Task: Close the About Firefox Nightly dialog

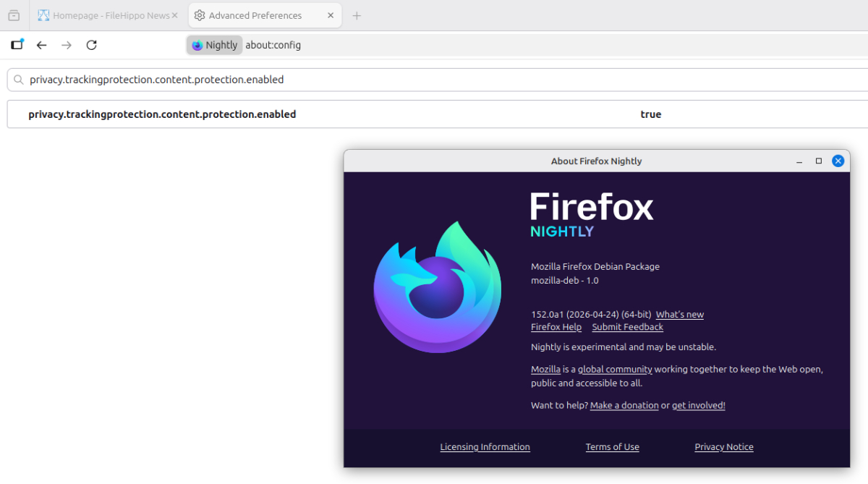Action: click(838, 161)
